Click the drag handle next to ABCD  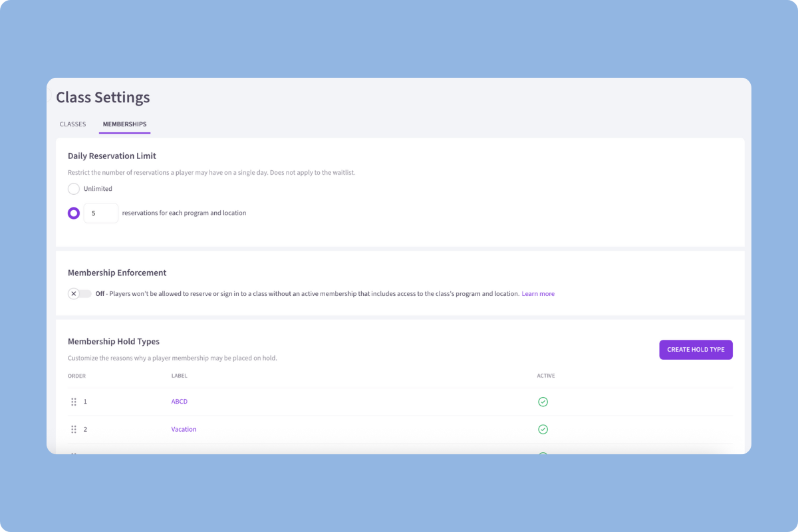point(74,401)
